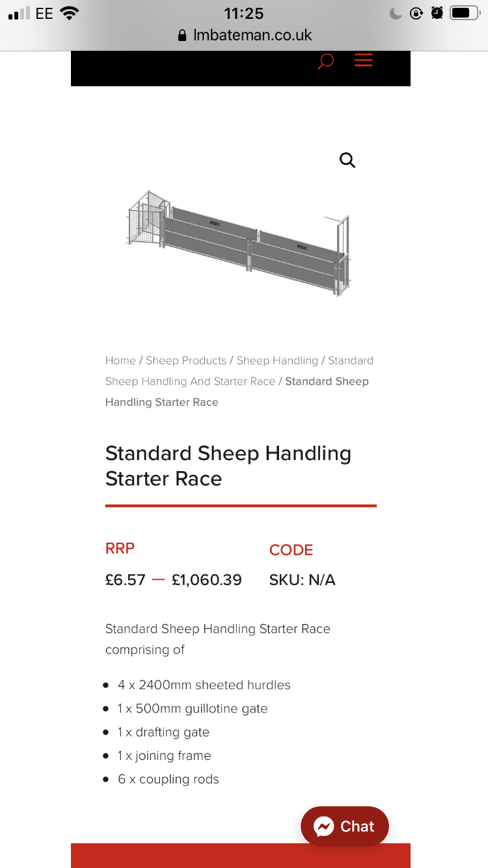Click the Chat button

coord(345,826)
